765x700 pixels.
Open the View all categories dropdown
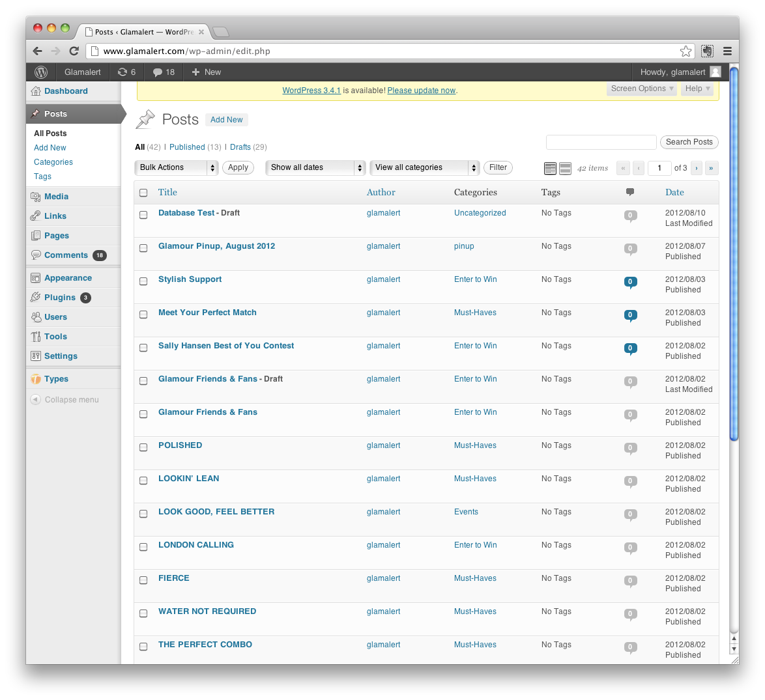click(x=424, y=168)
